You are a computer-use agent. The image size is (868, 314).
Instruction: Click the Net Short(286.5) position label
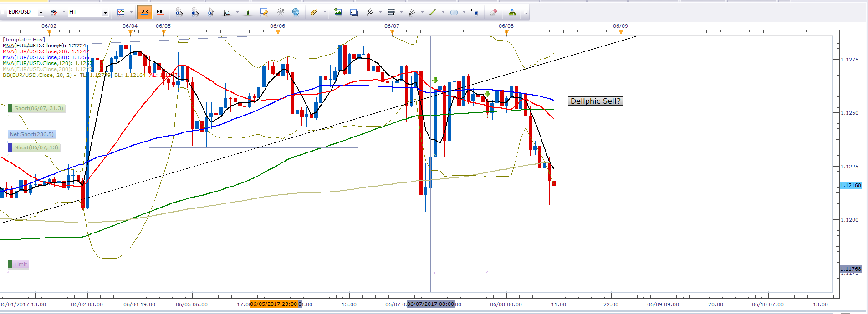[32, 134]
